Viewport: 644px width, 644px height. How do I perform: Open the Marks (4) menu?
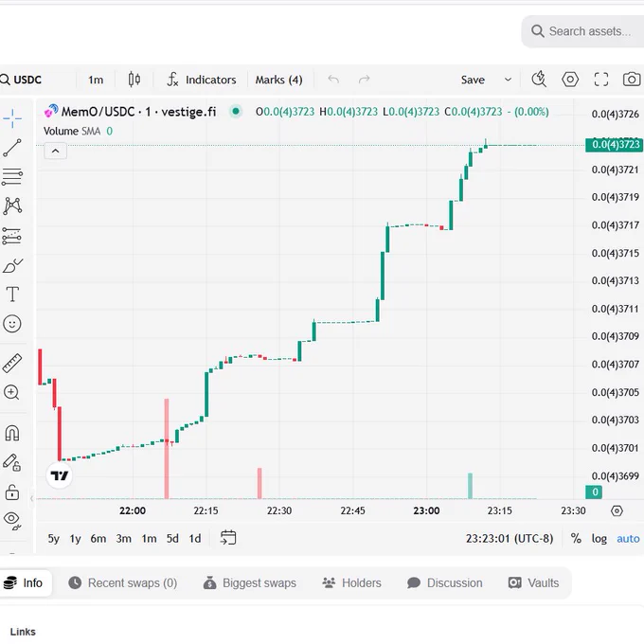click(x=278, y=80)
